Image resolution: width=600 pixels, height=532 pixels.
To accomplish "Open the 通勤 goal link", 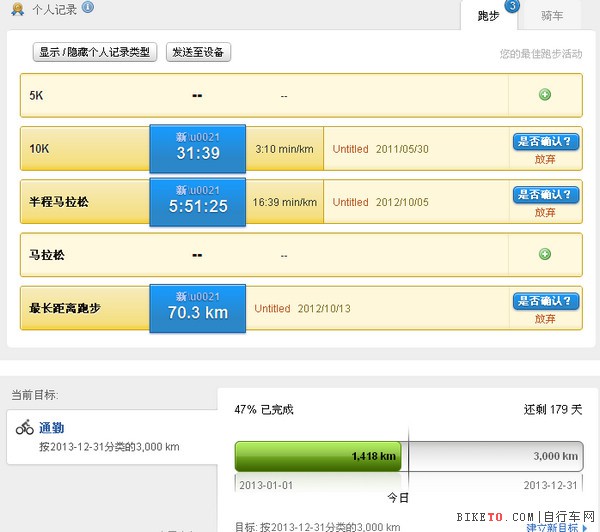I will click(x=52, y=428).
